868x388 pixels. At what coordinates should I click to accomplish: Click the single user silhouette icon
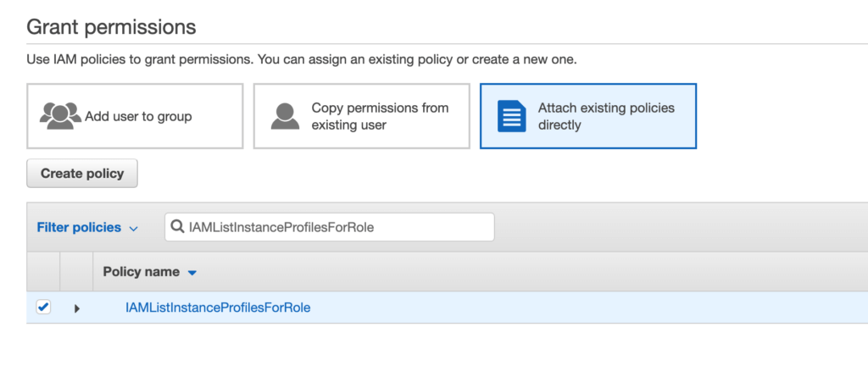(285, 115)
